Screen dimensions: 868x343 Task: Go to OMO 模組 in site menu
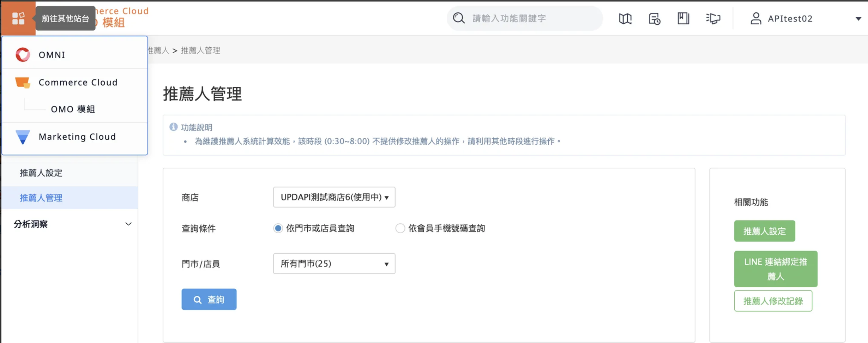(x=73, y=109)
